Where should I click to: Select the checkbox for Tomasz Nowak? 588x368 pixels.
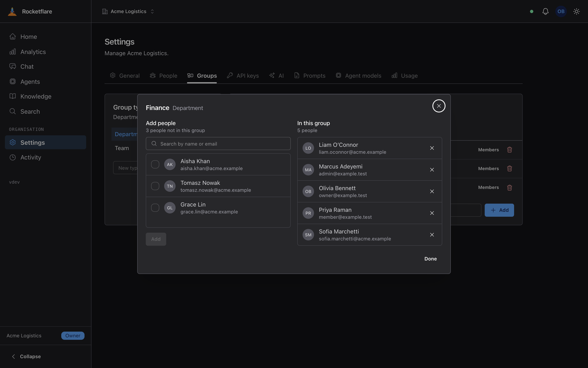155,186
